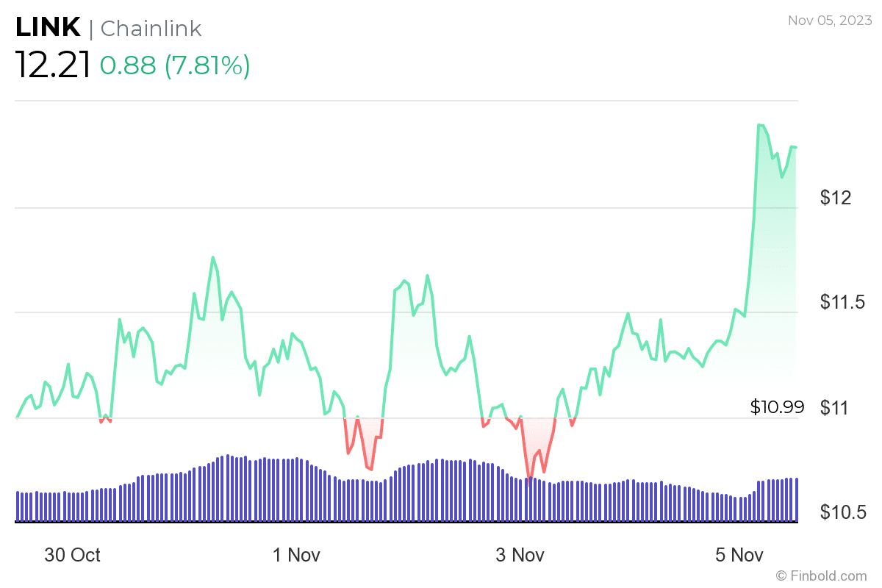882x588 pixels.
Task: Click the $10.99 baseline price label
Action: click(x=778, y=407)
